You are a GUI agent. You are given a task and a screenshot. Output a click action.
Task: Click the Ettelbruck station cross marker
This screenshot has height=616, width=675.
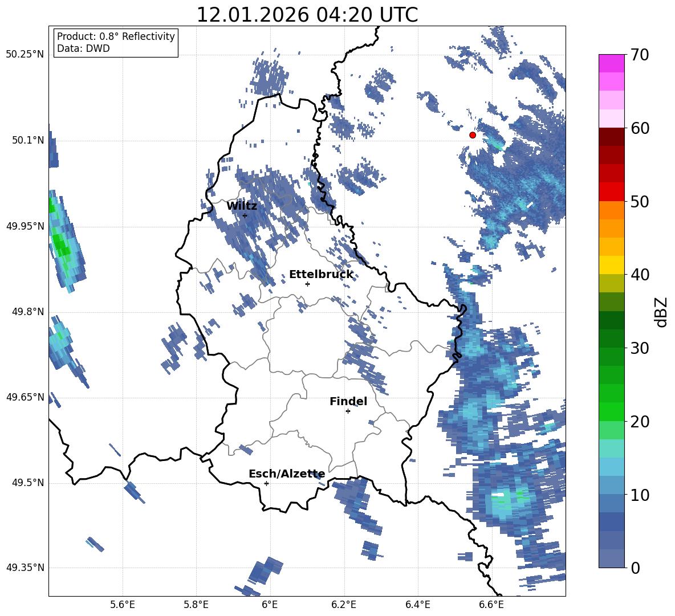(x=307, y=284)
